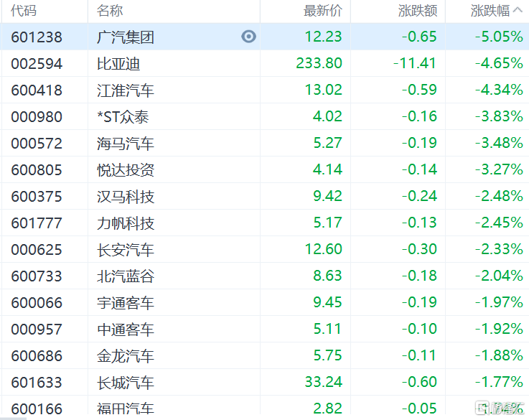Click 北汽蓝谷 latest price 8.63
529x420 pixels.
pos(327,276)
